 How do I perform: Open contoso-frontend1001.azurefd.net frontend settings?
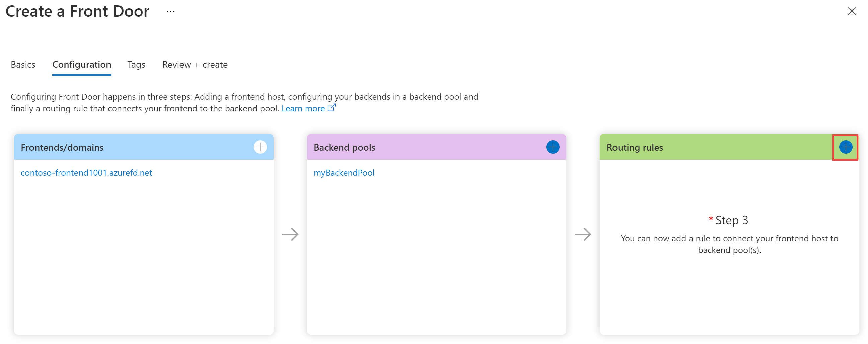(86, 173)
